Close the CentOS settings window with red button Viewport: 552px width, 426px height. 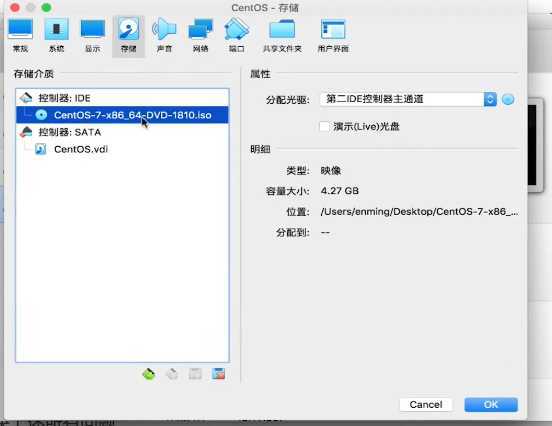pos(15,7)
